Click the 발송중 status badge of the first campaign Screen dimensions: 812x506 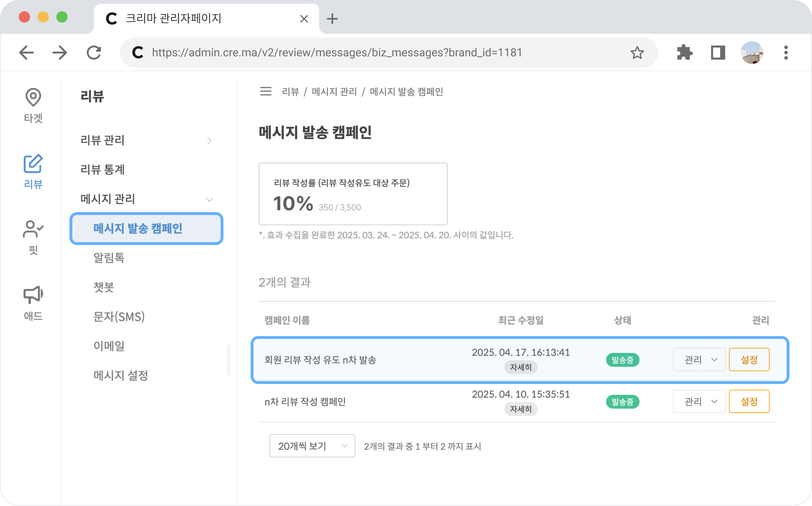coord(622,359)
